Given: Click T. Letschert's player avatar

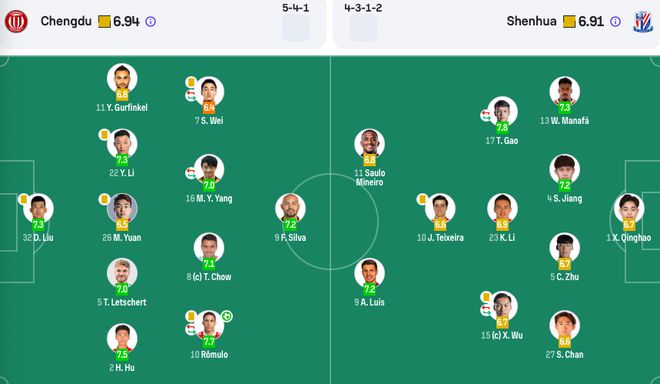Looking at the screenshot, I should pos(122,273).
